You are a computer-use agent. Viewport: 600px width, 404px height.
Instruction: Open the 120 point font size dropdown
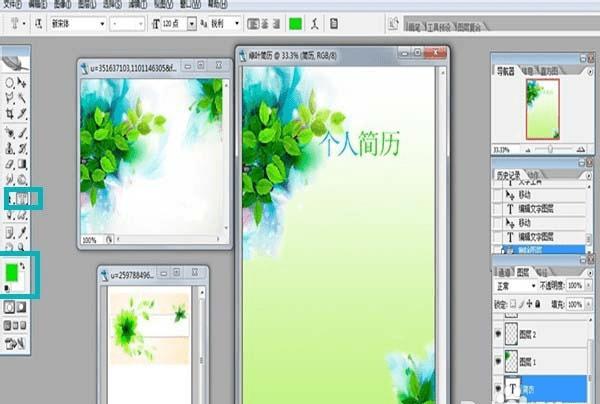(192, 24)
